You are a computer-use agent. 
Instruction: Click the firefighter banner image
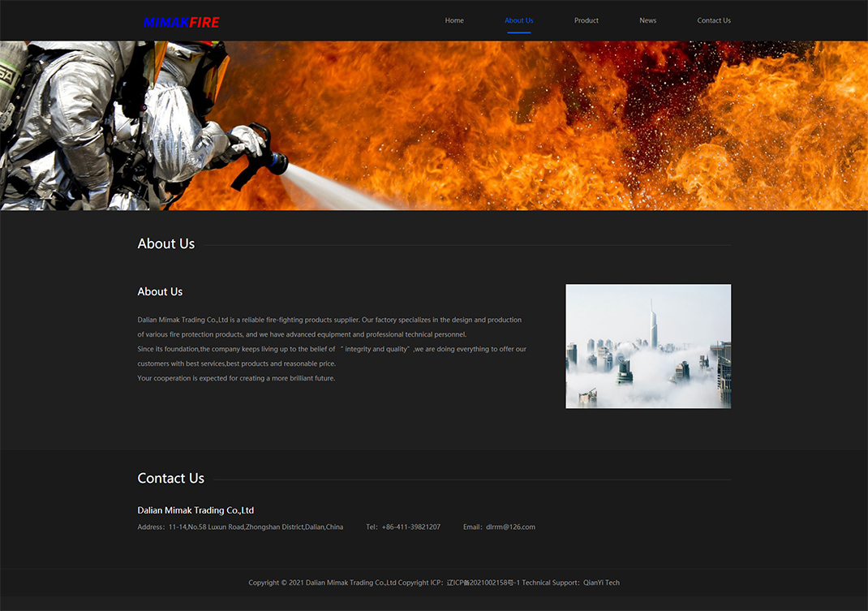434,126
